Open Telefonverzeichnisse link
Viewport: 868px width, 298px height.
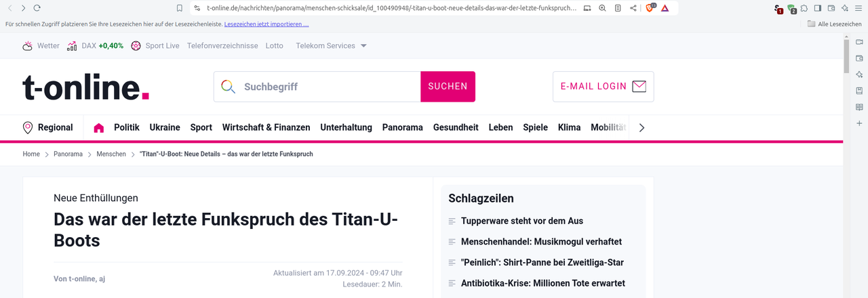coord(222,46)
